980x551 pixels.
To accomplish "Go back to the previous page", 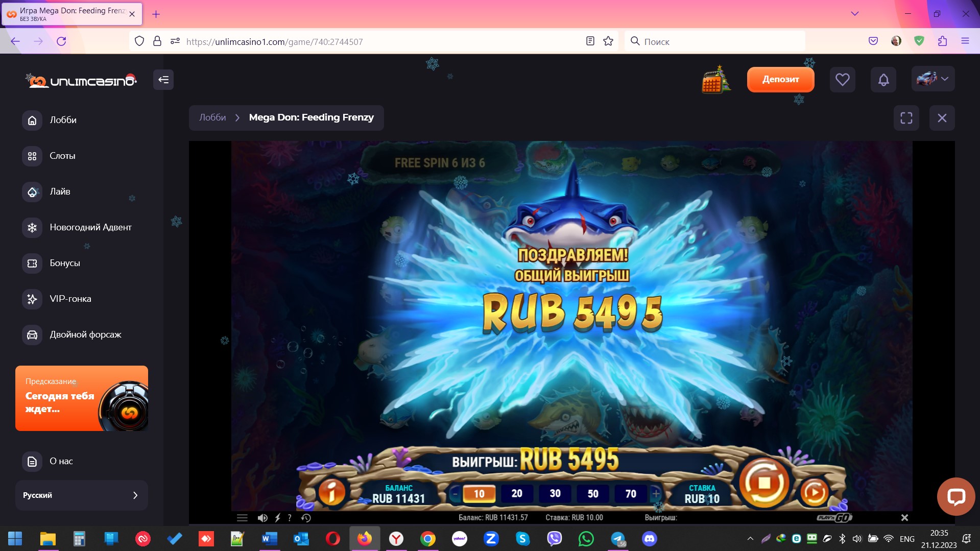I will [x=15, y=41].
